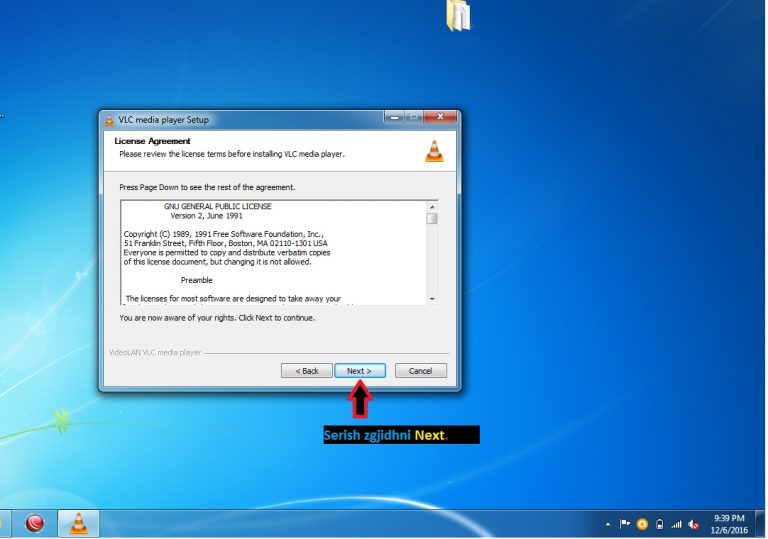Open the Action Center flag icon
The image size is (768, 539).
(624, 524)
